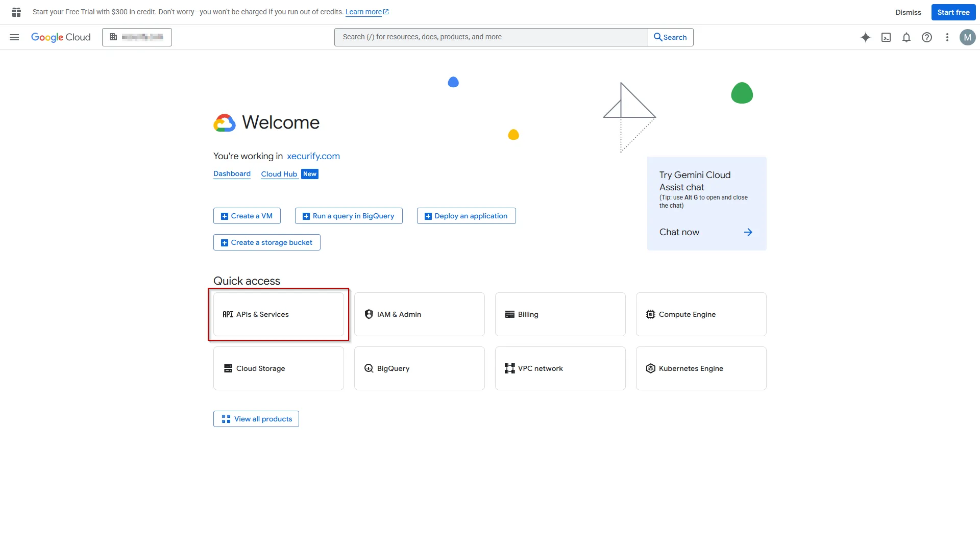The width and height of the screenshot is (980, 551).
Task: Open the IAM & Admin card
Action: (420, 314)
